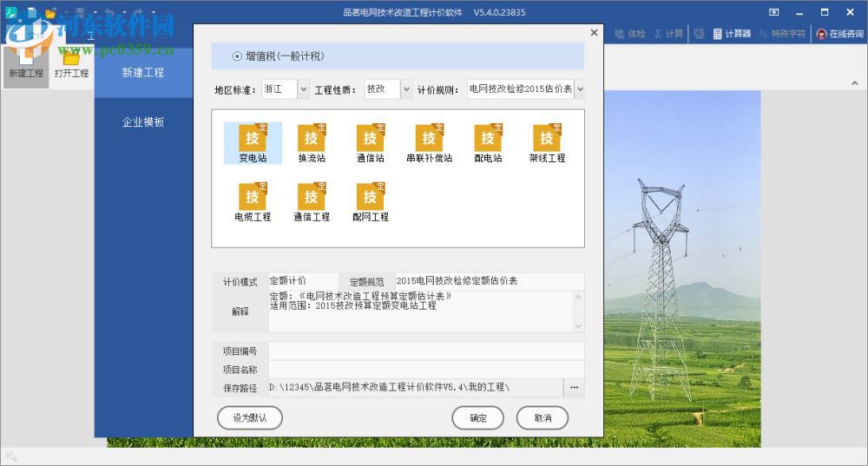Click the 项目名称 input field
Image resolution: width=868 pixels, height=466 pixels.
point(425,369)
